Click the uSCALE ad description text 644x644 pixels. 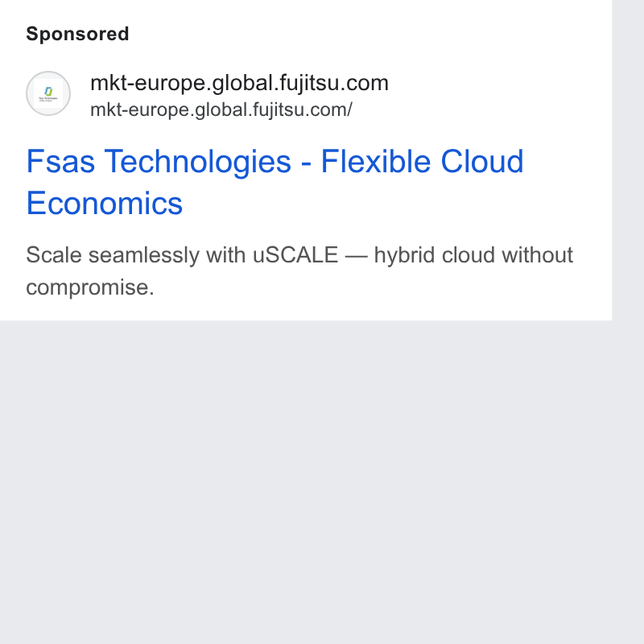coord(299,270)
